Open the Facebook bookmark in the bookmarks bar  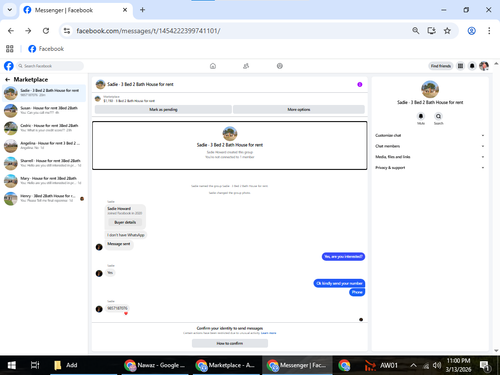(x=46, y=49)
